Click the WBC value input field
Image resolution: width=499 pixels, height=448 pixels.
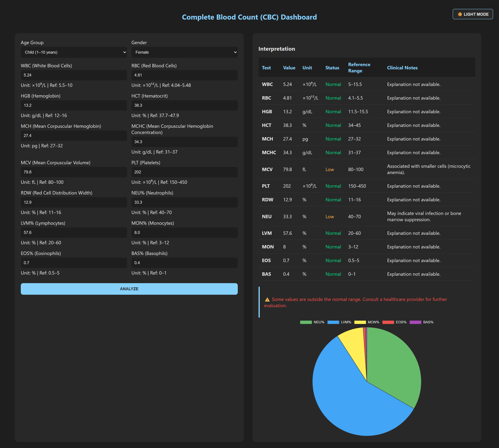coord(74,75)
